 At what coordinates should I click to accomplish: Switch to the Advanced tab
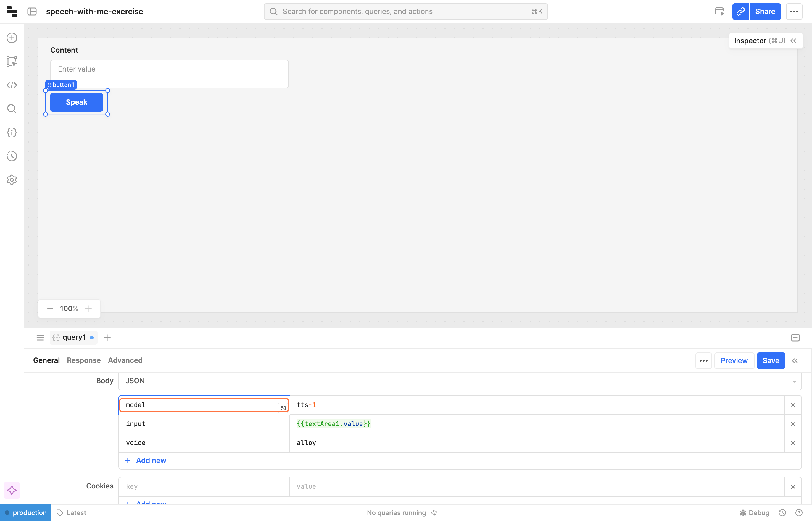coord(125,360)
